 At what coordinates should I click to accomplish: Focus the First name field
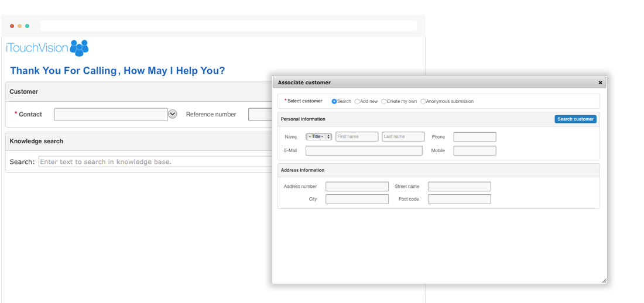click(357, 137)
